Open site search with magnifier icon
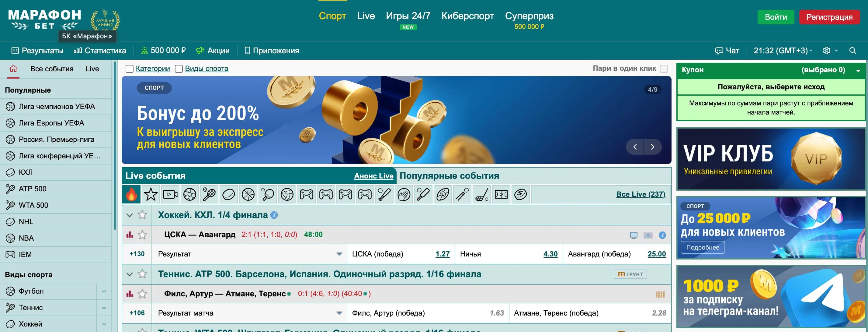The height and width of the screenshot is (332, 868). [852, 51]
